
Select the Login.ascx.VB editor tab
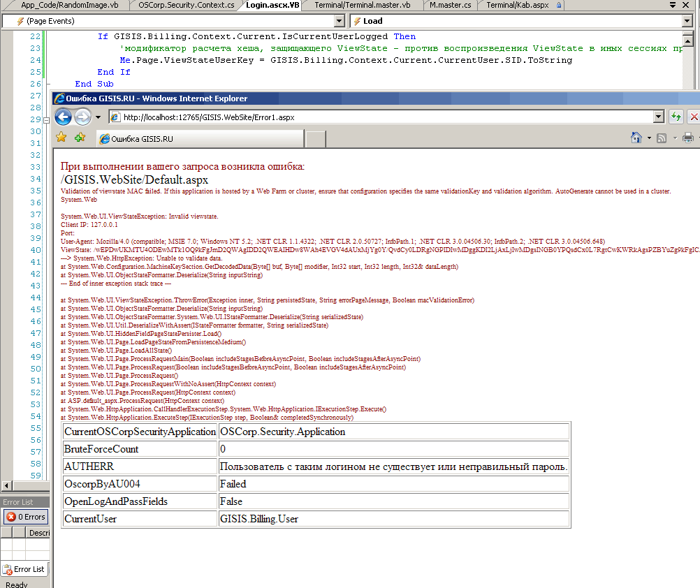point(272,5)
